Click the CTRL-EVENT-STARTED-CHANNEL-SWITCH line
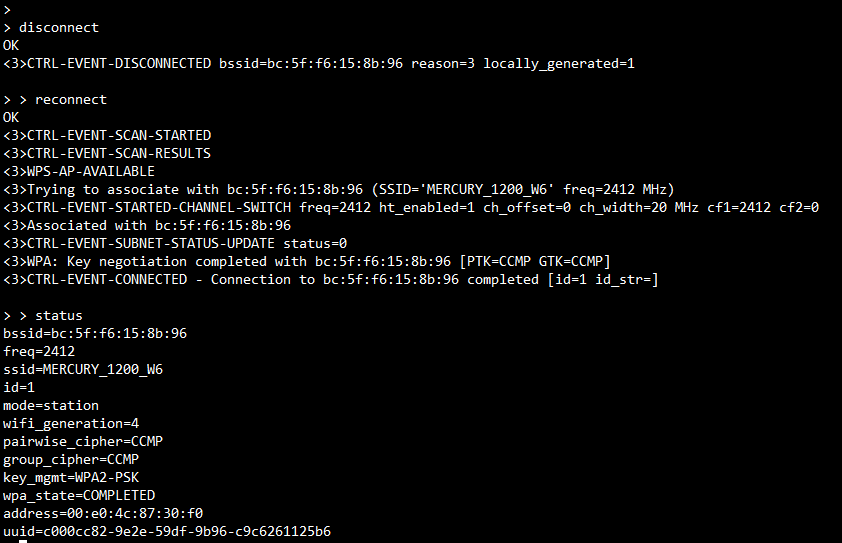This screenshot has width=842, height=543. pos(410,207)
